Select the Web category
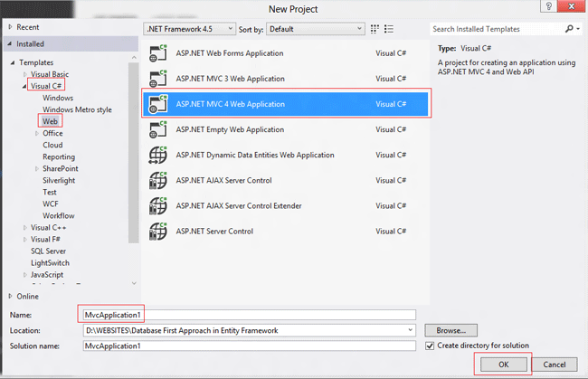The width and height of the screenshot is (588, 379). (x=50, y=121)
